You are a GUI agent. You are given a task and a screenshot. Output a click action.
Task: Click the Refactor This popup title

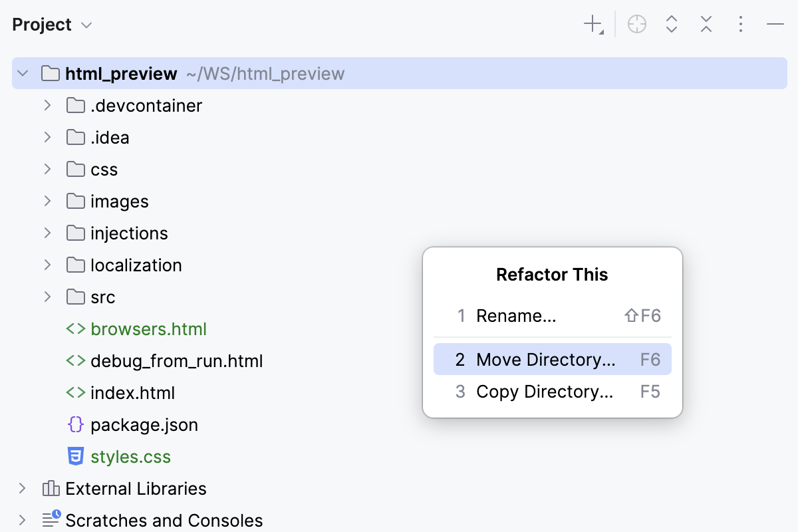point(552,275)
